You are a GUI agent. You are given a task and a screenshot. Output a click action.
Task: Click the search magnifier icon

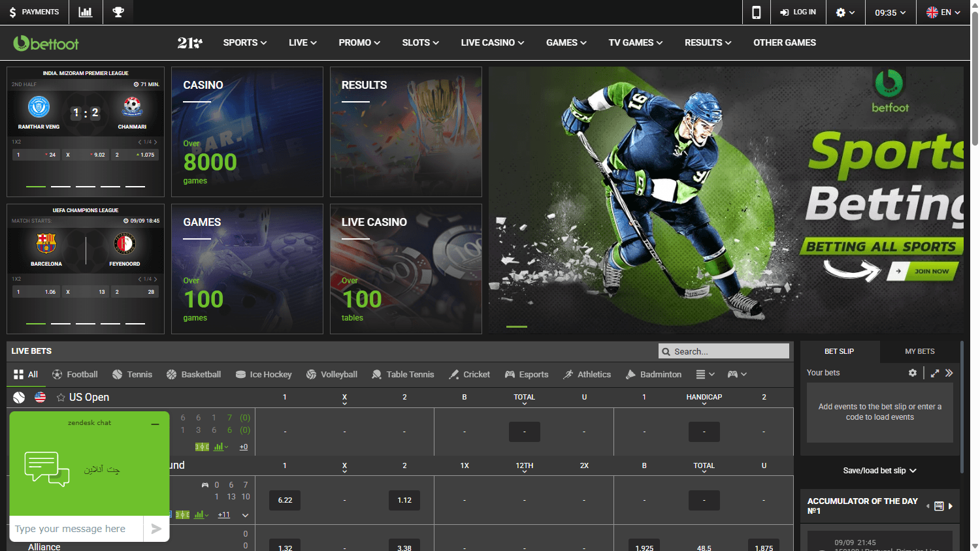[x=666, y=351]
